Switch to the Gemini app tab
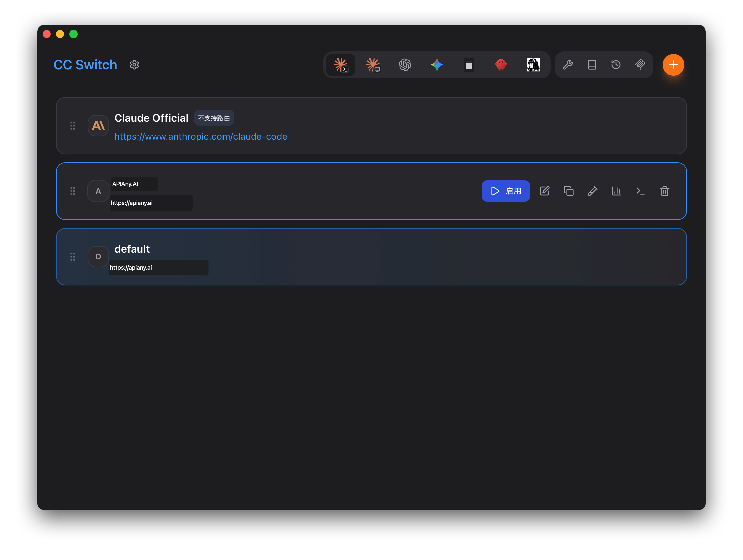Screen dimensions: 743x560 tap(437, 65)
